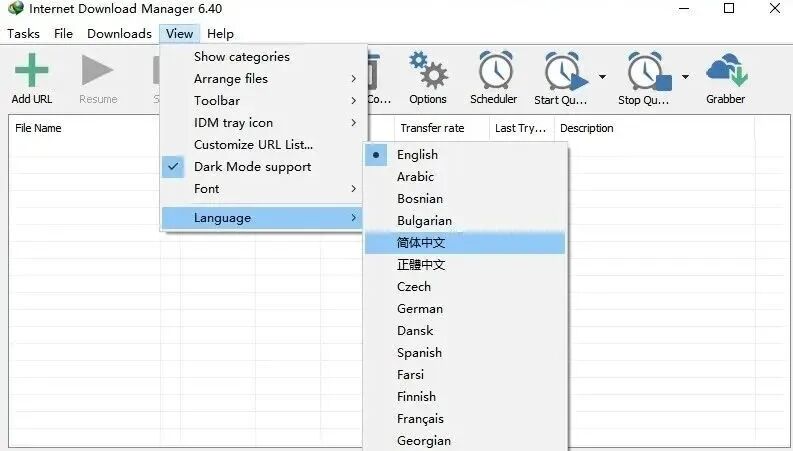Open the Grabber cloud icon
Image resolution: width=793 pixels, height=451 pixels.
coord(727,70)
